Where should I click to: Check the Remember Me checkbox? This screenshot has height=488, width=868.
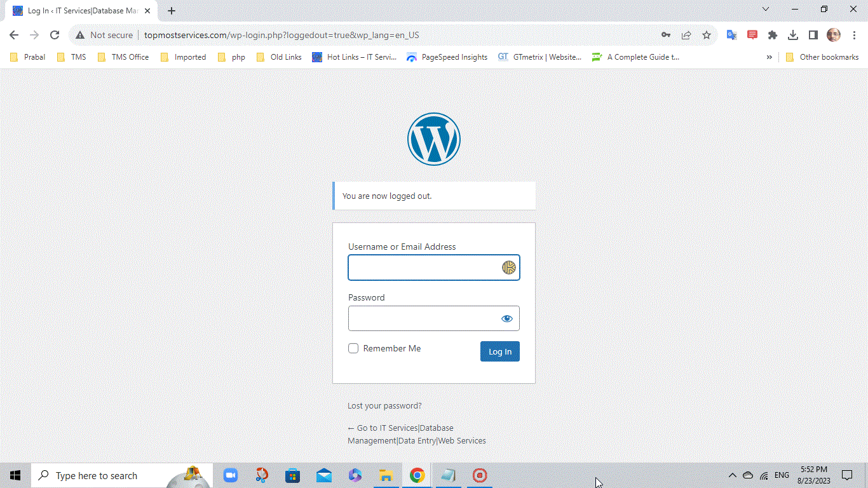pos(353,348)
